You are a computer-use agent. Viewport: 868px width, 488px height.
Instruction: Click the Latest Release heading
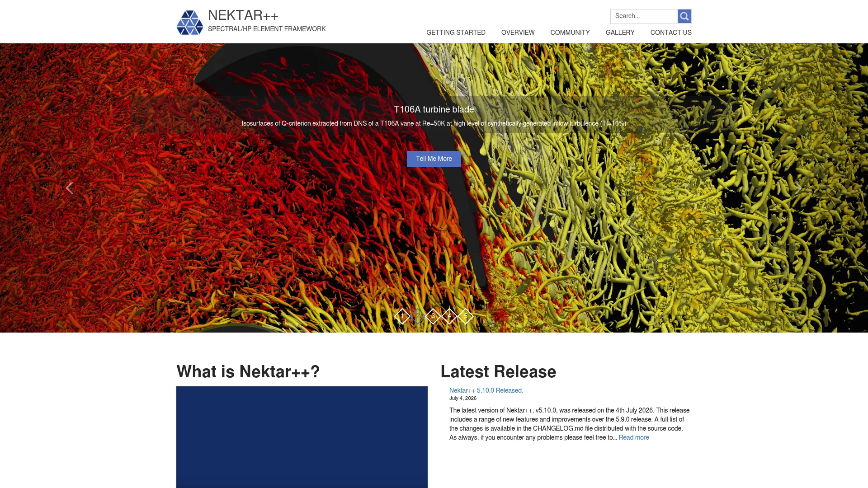(x=498, y=372)
